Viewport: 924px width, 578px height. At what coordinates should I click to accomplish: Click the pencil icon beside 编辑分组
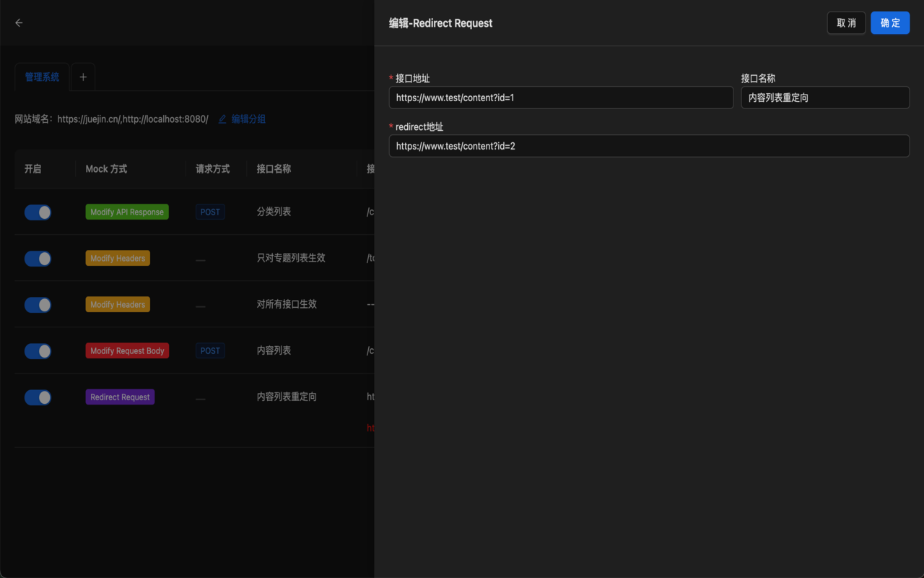click(222, 118)
